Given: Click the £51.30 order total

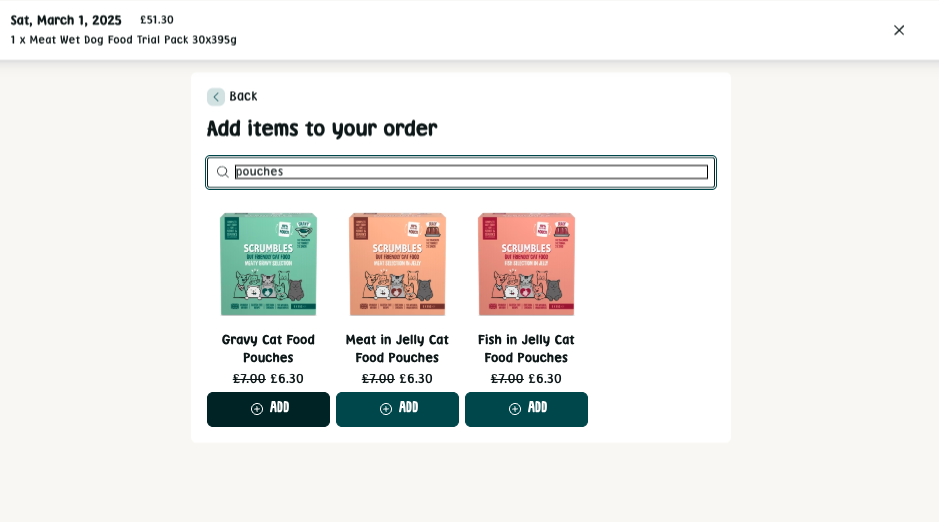Looking at the screenshot, I should click(x=157, y=20).
